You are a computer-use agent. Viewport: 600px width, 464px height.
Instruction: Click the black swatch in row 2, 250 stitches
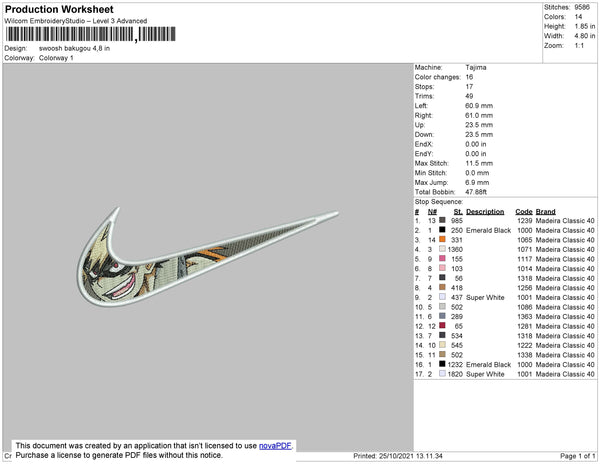pos(442,230)
